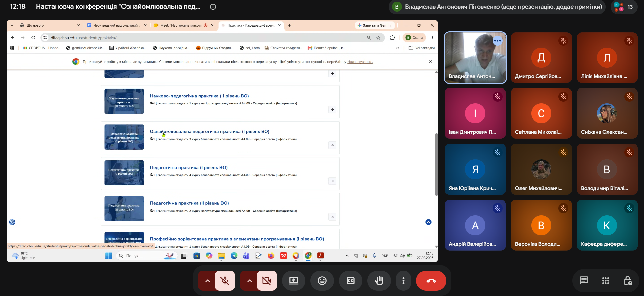
Task: Click the "Педагогічна практика (I рівень ВО)" thumbnail
Action: (x=124, y=173)
